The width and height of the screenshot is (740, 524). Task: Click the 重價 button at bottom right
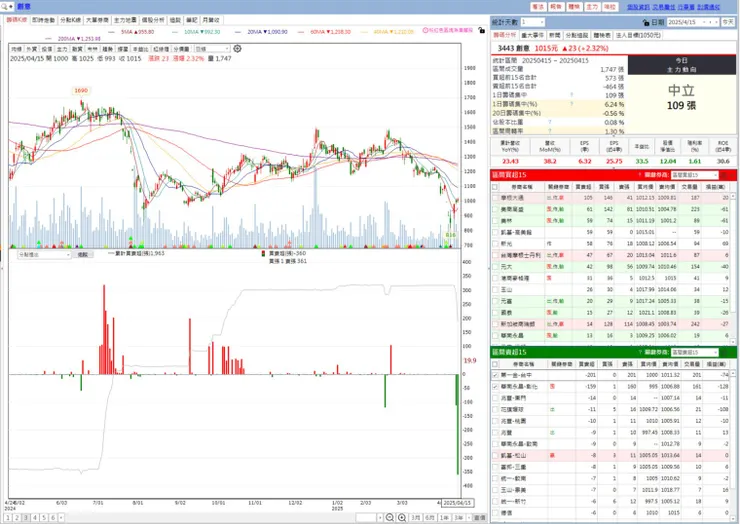tap(479, 518)
